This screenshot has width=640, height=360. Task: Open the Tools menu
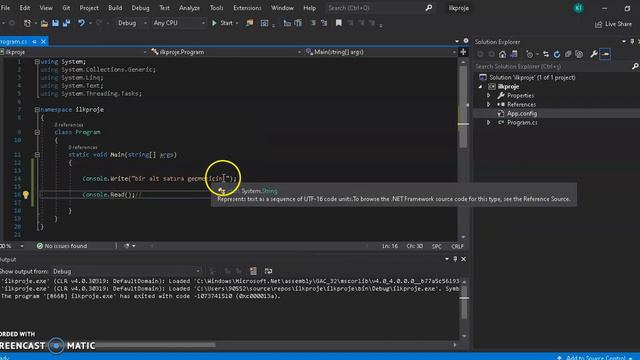click(216, 8)
